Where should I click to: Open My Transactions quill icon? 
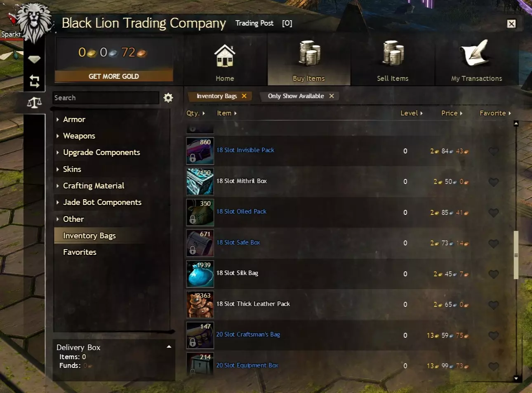[476, 53]
